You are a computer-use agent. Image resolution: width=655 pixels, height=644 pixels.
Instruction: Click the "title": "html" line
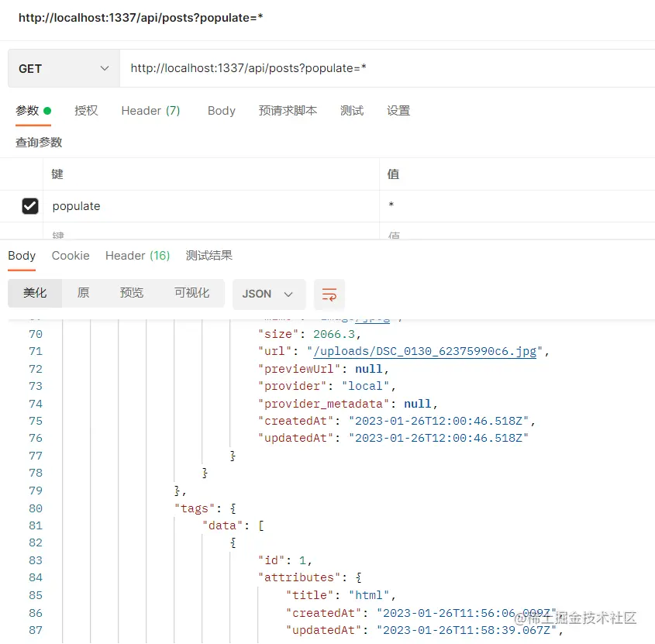[341, 595]
